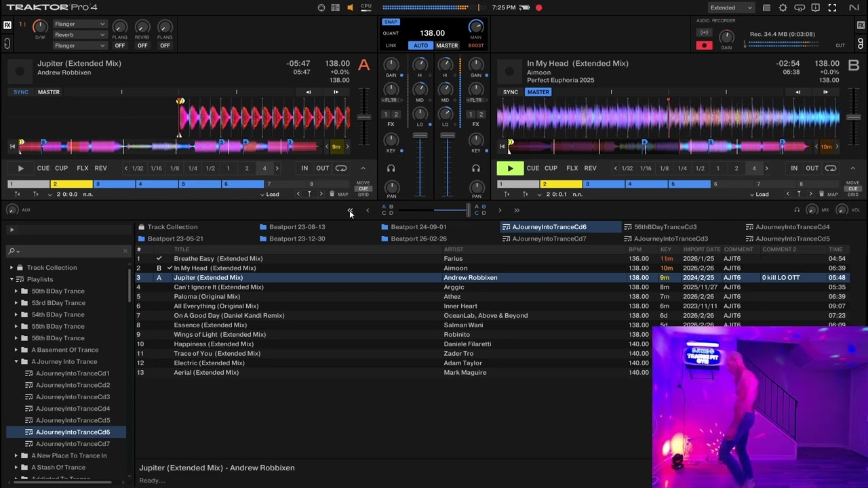Open first Flanger effect dropdown
This screenshot has height=488, width=868.
79,24
